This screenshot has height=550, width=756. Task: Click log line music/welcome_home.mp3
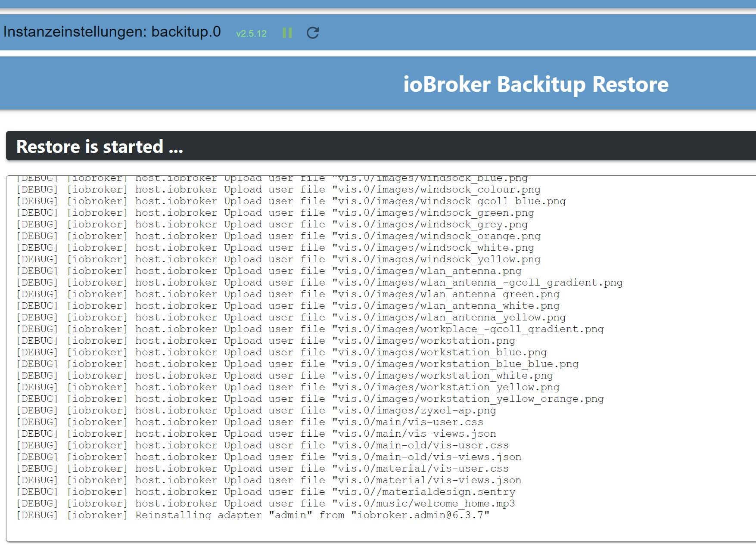(266, 503)
